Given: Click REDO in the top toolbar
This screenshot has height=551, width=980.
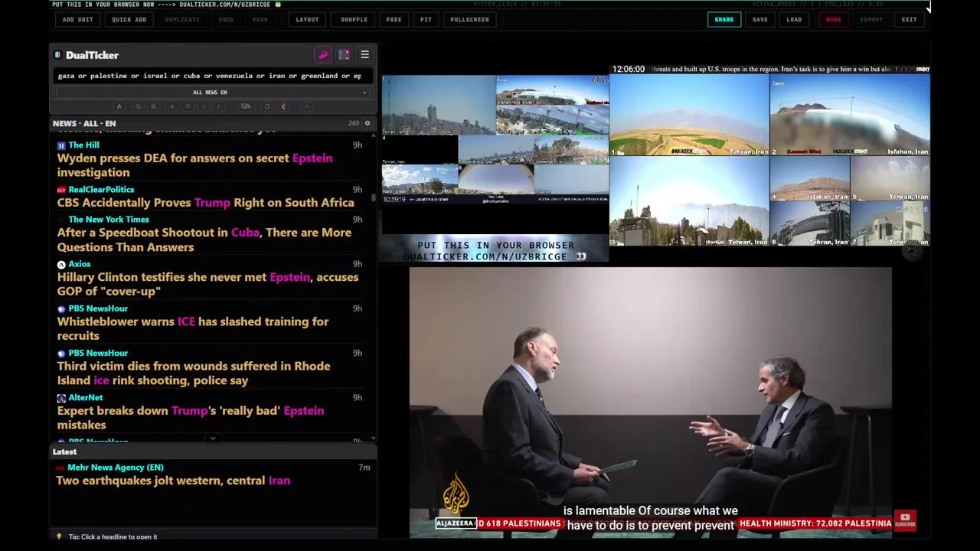Looking at the screenshot, I should coord(260,19).
